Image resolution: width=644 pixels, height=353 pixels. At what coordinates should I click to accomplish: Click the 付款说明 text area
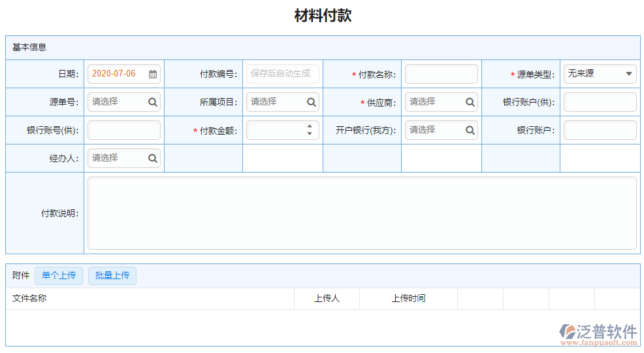tap(362, 213)
